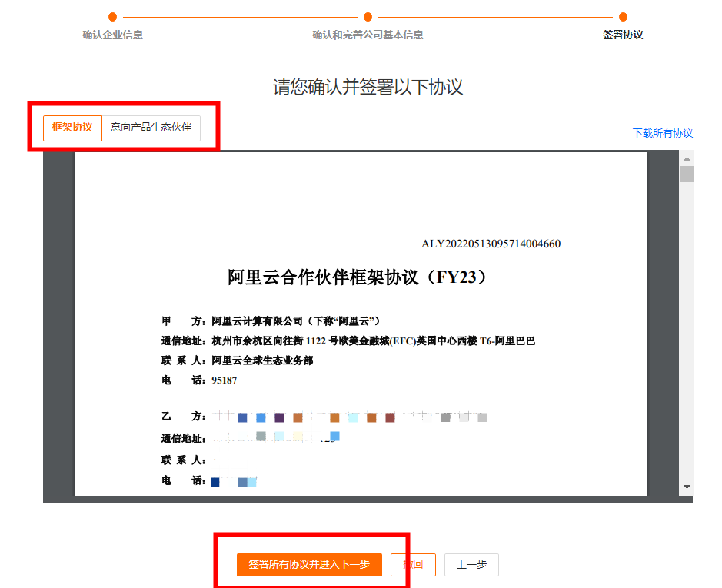Image resolution: width=722 pixels, height=588 pixels.
Task: Click the 确认企业信息 step label
Action: coord(112,35)
